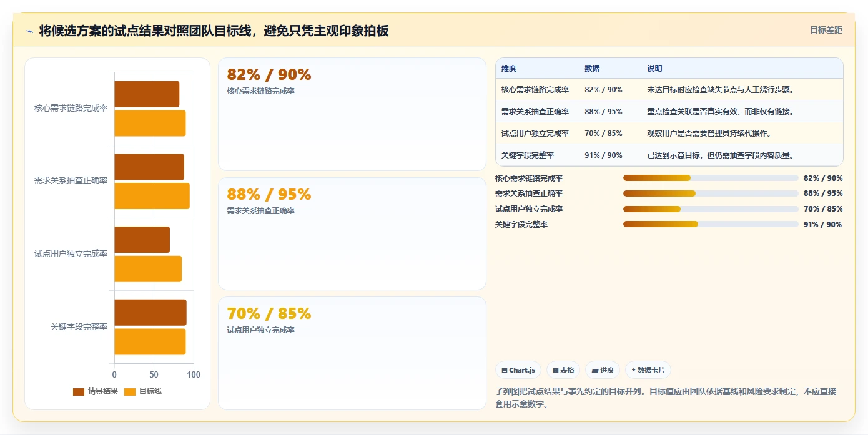Click the 关键字段完整率 label in the progress list
This screenshot has height=435, width=868.
click(x=521, y=225)
